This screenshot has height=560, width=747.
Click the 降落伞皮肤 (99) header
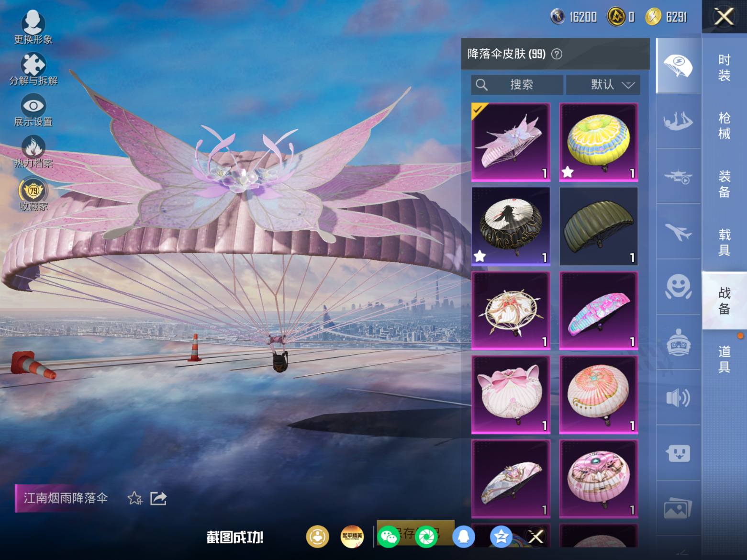coord(506,54)
